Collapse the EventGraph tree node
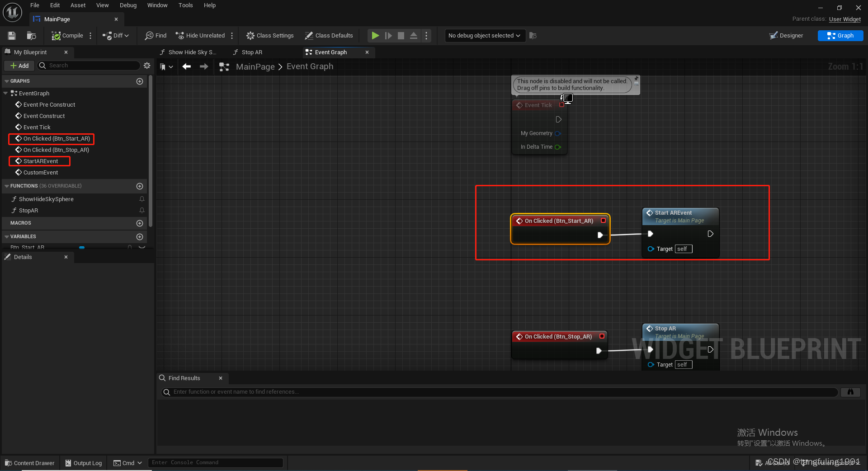Viewport: 868px width, 471px height. (x=5, y=93)
